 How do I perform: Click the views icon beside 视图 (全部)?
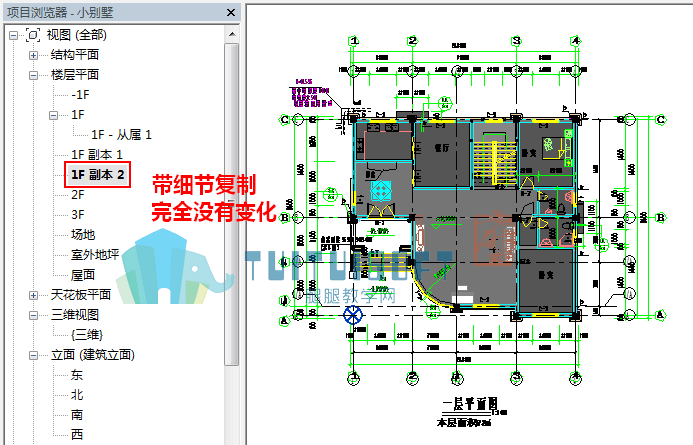[33, 34]
